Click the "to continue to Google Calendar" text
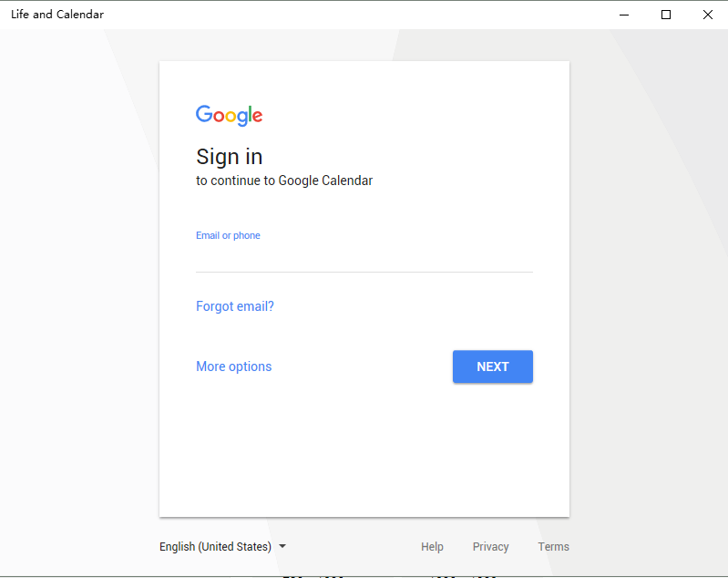This screenshot has height=578, width=728. (x=284, y=181)
